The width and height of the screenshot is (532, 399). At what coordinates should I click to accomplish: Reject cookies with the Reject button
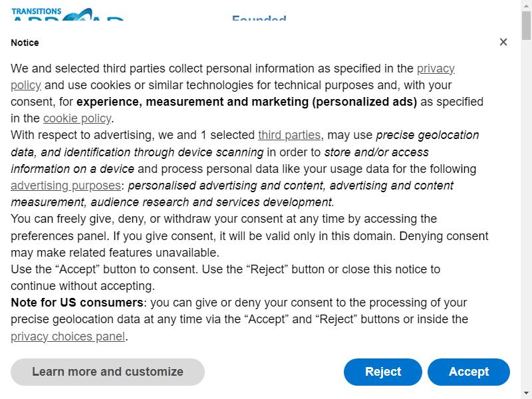coord(383,372)
